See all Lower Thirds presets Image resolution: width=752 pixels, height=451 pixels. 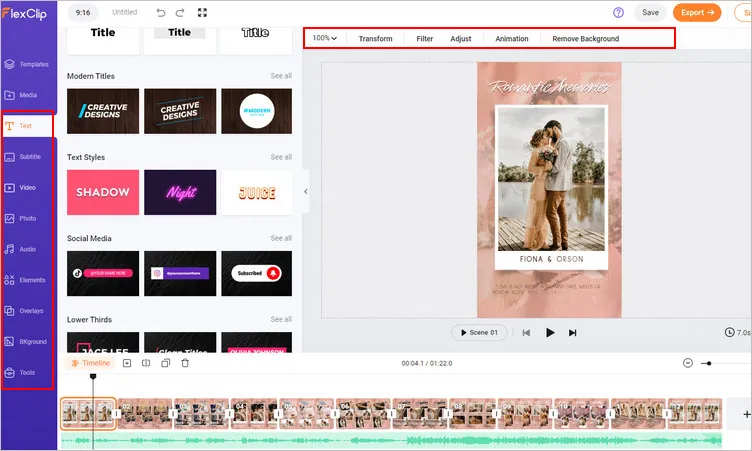coord(281,319)
